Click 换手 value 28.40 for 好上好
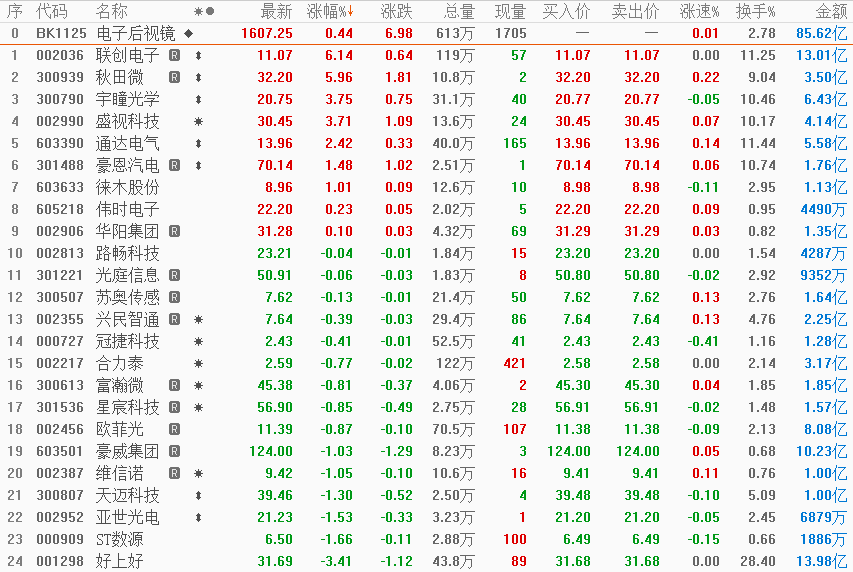 pyautogui.click(x=758, y=561)
